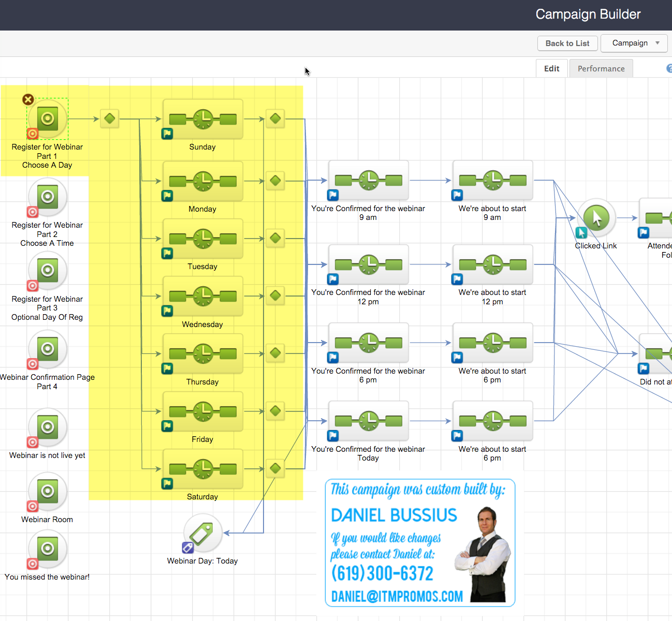Click the decision diamond after Saturday sequence

point(275,468)
